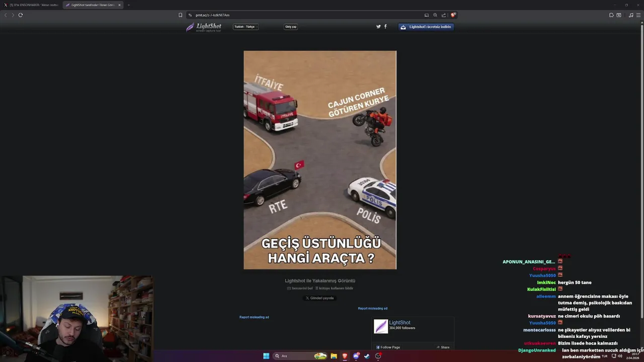
Task: Click benzerini bul link
Action: pos(300,288)
